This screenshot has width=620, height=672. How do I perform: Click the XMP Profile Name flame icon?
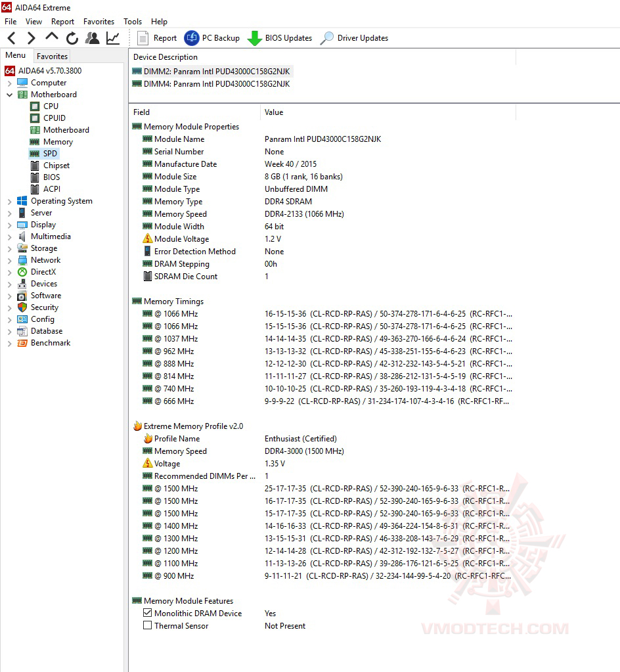(x=148, y=438)
